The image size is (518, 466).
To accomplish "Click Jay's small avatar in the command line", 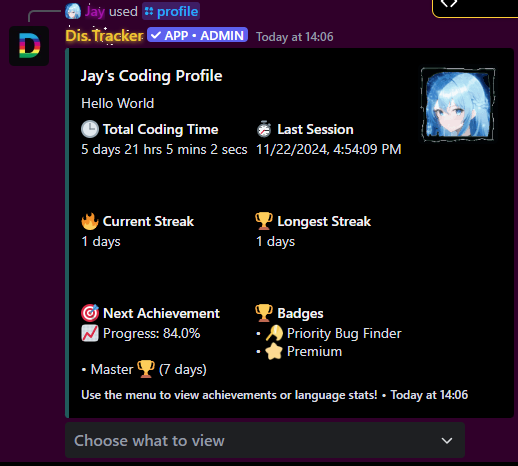I will 73,11.
